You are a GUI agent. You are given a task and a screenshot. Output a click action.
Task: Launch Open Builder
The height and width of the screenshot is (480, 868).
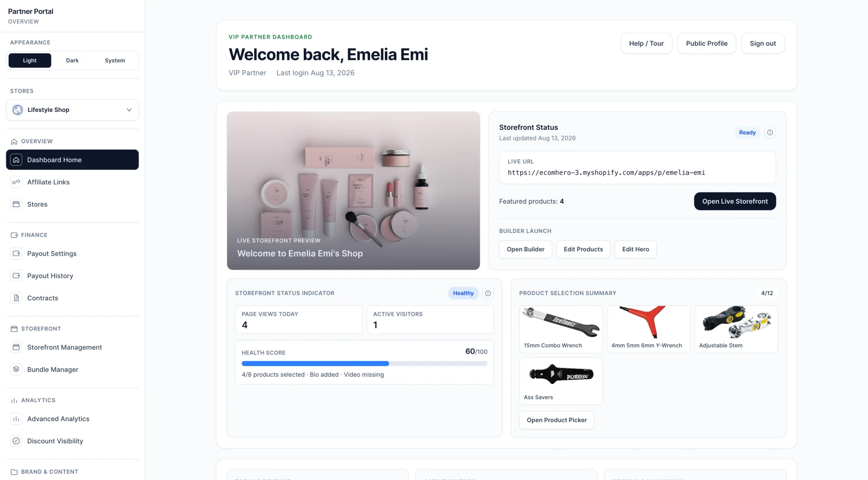[x=526, y=249]
